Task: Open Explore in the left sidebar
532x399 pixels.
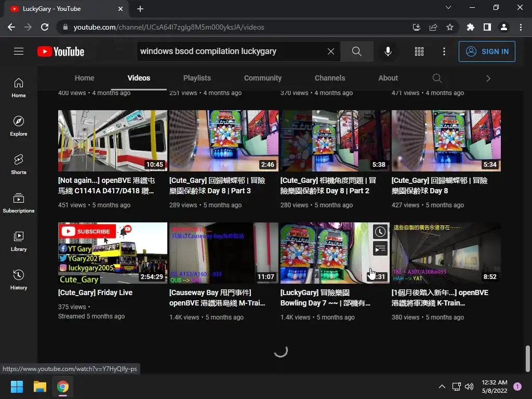Action: tap(19, 126)
